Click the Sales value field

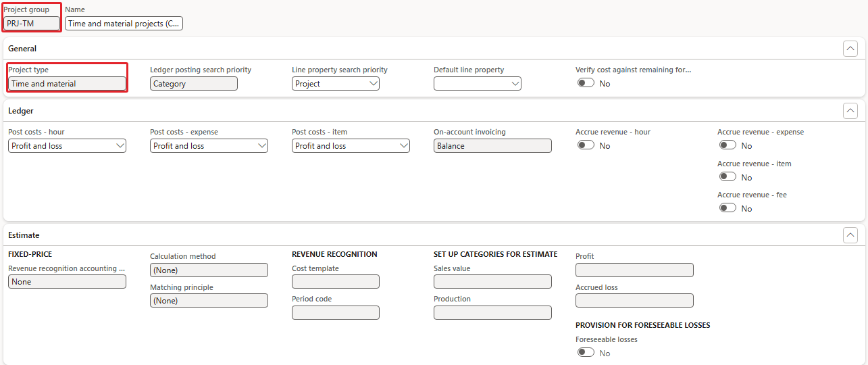(x=492, y=282)
